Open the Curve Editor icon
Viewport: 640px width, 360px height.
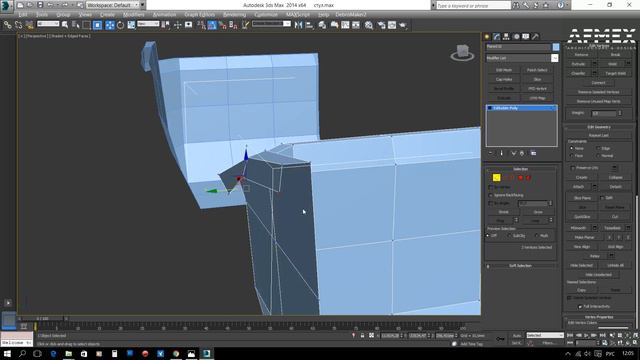pyautogui.click(x=345, y=25)
